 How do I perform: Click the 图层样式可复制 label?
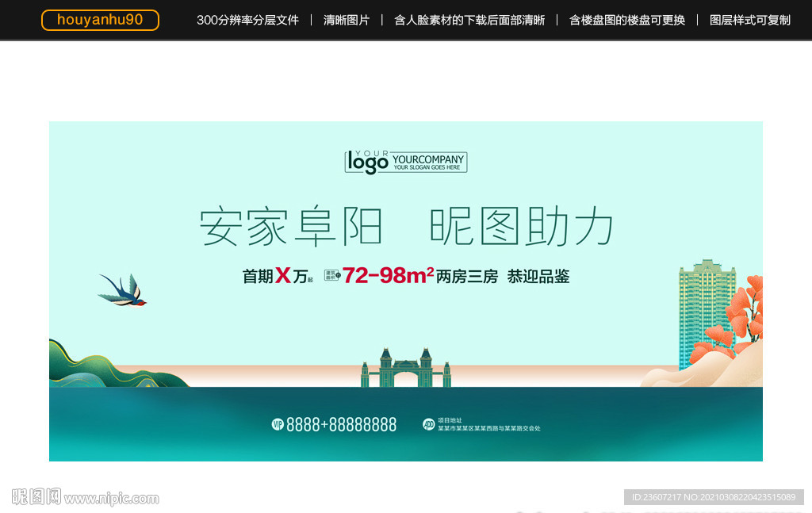tap(749, 20)
